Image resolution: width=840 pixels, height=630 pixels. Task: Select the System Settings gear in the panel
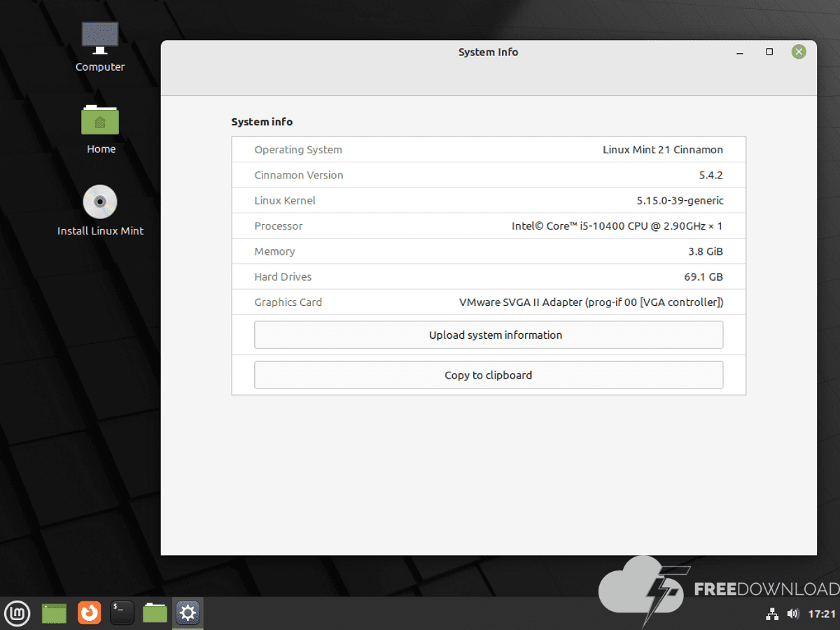tap(188, 614)
